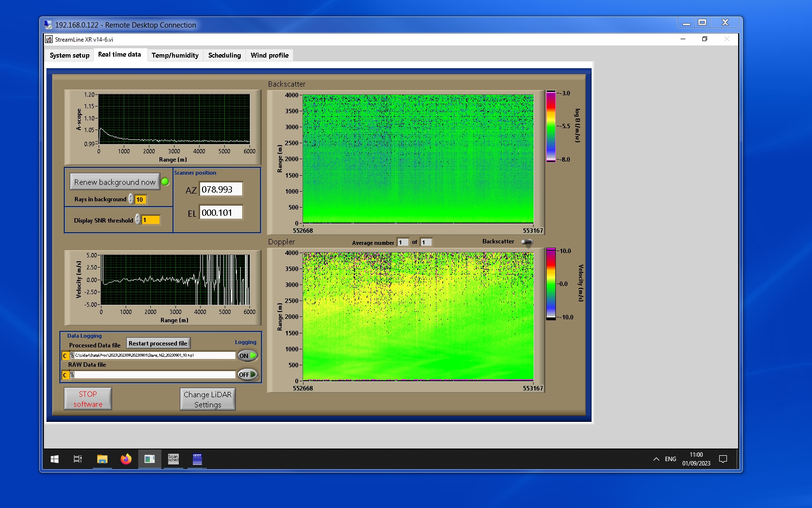This screenshot has width=812, height=508.
Task: Open the Scheduling tab
Action: (224, 55)
